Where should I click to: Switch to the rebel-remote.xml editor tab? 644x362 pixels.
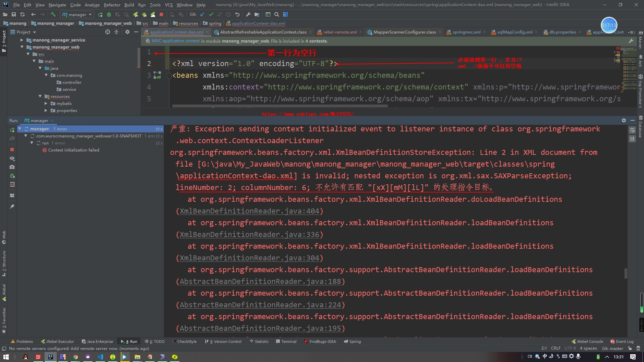(x=339, y=32)
